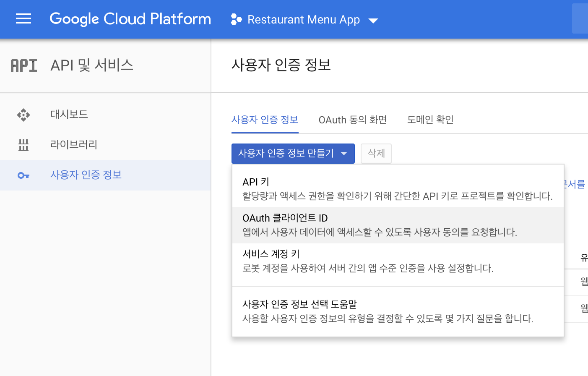Click the 삭제 delete button
The width and height of the screenshot is (588, 376).
[x=376, y=154]
